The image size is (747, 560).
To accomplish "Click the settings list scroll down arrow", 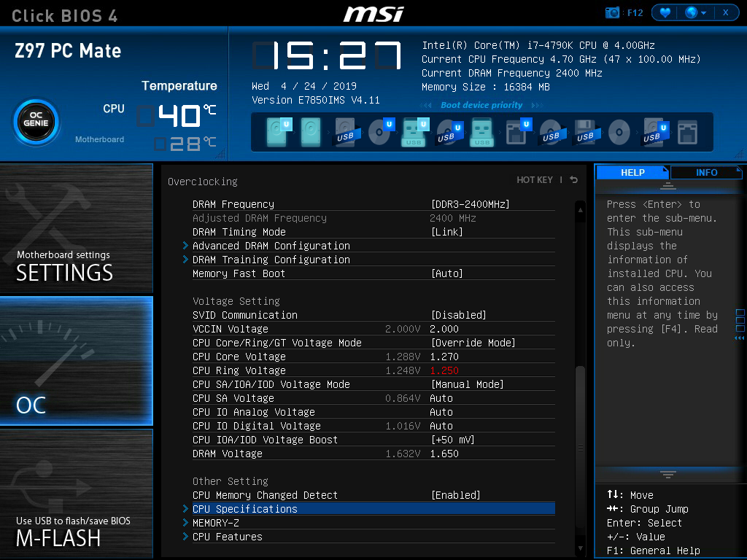I will coord(580,548).
